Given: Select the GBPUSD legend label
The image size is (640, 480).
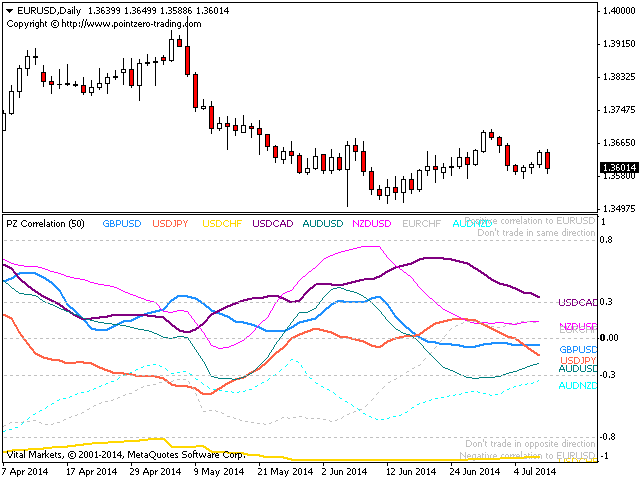Looking at the screenshot, I should coord(122,224).
